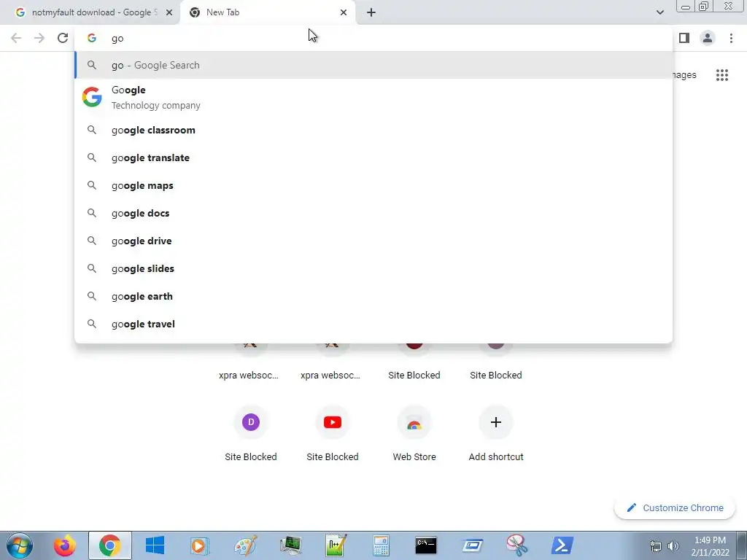Reload the page with the refresh icon
This screenshot has width=747, height=560.
63,38
